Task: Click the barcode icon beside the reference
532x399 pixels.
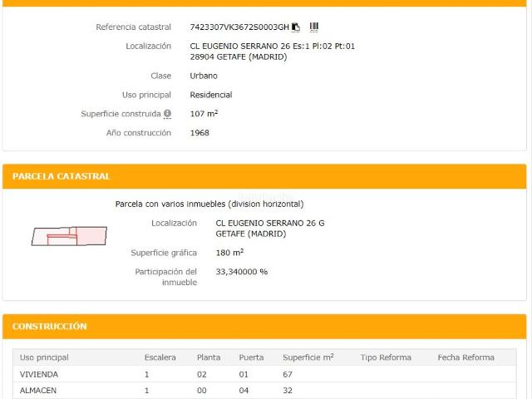Action: (314, 27)
